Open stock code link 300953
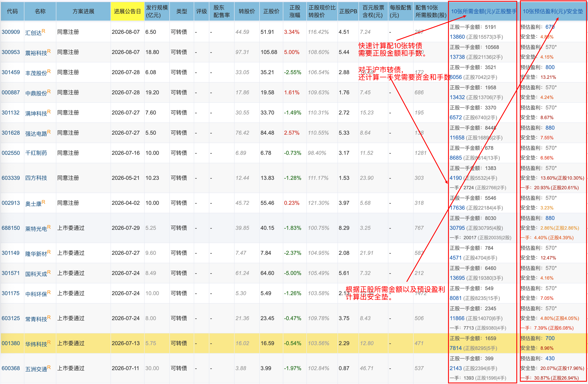 [11, 52]
